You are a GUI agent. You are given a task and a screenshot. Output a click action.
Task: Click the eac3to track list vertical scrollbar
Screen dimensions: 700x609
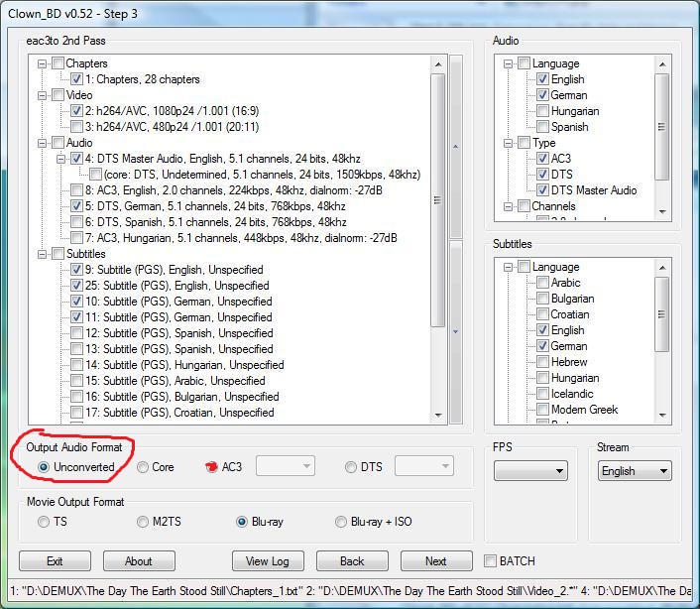coord(437,198)
